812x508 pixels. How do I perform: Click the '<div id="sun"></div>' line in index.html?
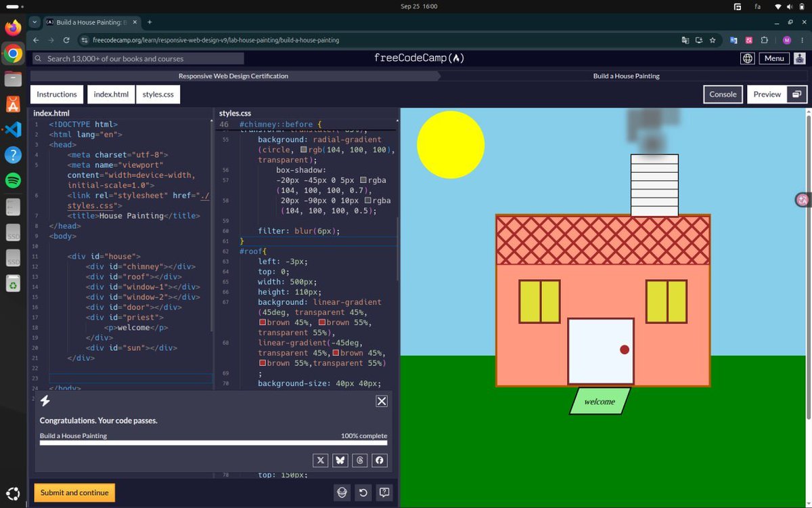pyautogui.click(x=131, y=347)
